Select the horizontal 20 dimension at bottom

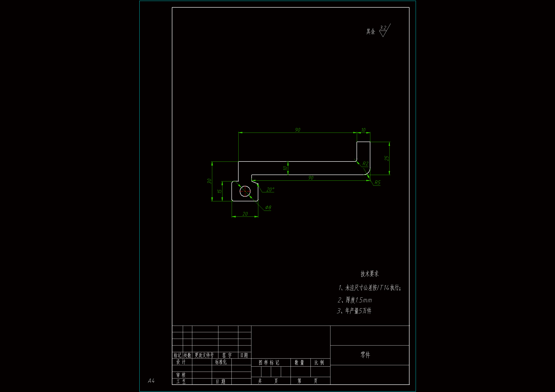click(x=245, y=214)
